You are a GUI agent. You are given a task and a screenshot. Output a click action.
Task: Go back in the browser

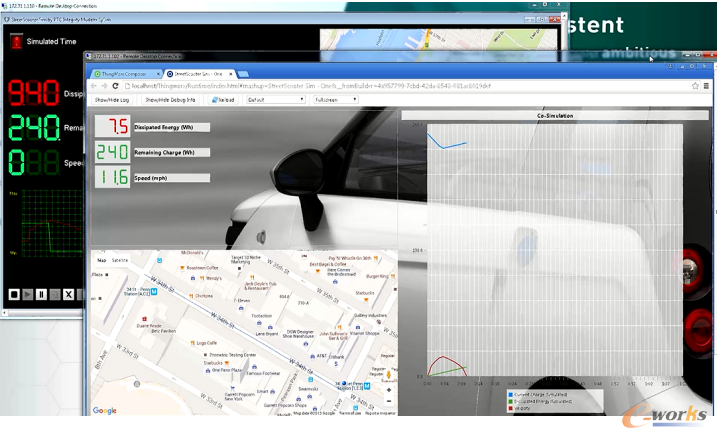94,86
